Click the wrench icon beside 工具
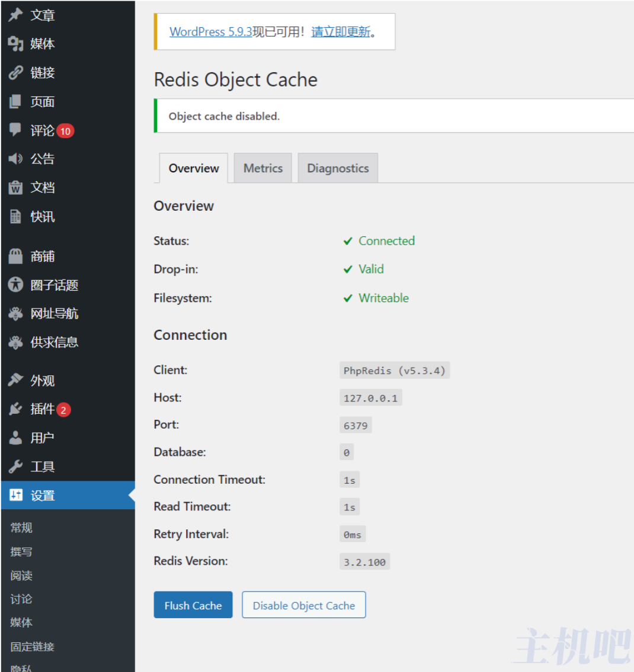The image size is (634, 672). 15,467
